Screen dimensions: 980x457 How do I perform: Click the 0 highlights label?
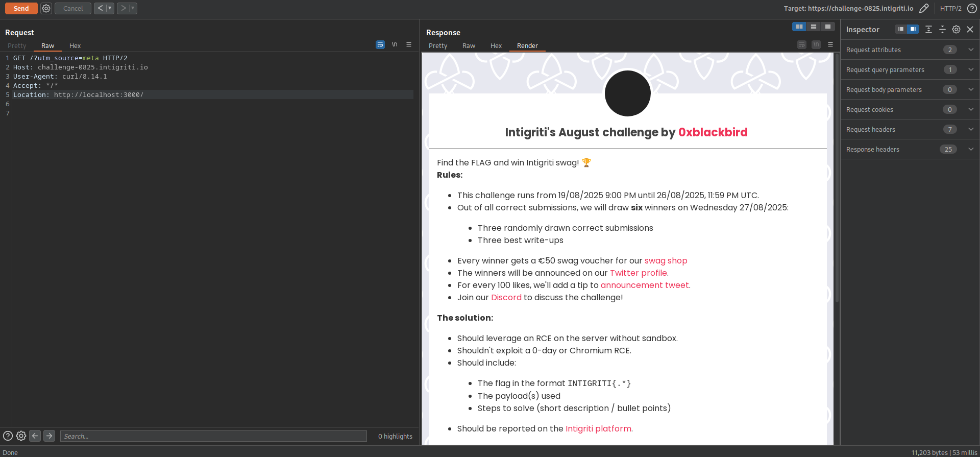[x=395, y=436]
